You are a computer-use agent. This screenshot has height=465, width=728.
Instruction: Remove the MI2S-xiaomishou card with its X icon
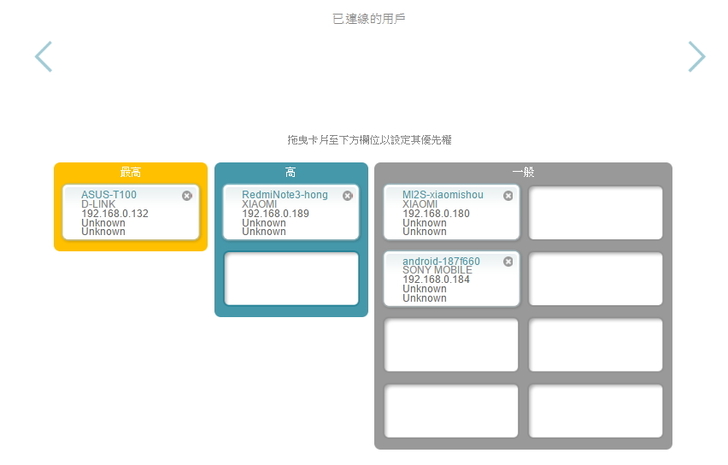tap(508, 196)
